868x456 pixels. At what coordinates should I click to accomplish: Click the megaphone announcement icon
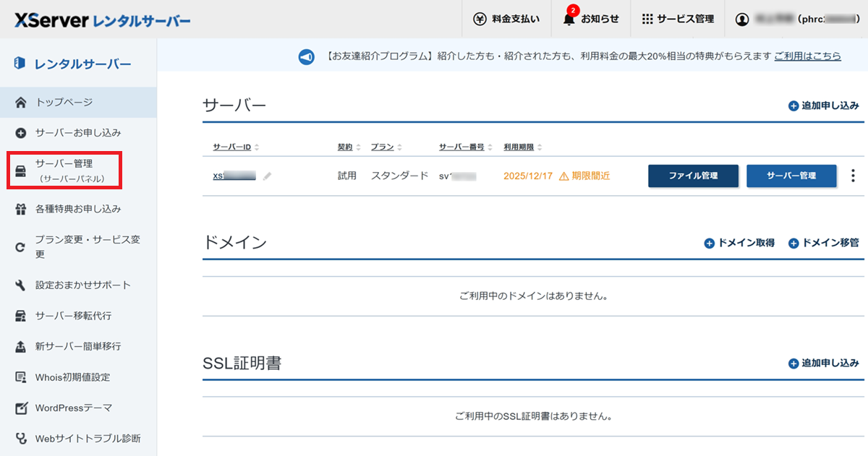(306, 56)
